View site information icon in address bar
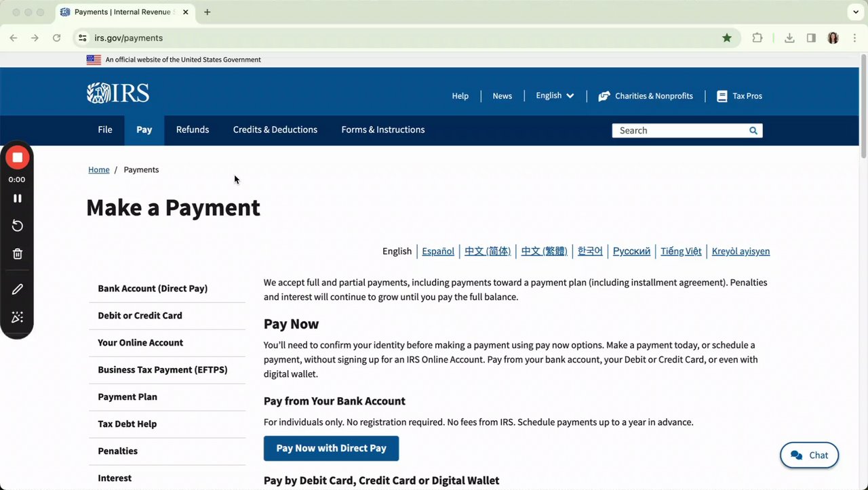 83,38
